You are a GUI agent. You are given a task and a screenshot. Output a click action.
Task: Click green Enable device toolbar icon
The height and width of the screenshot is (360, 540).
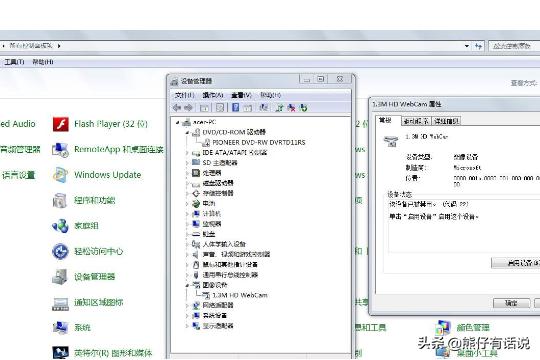[x=303, y=108]
